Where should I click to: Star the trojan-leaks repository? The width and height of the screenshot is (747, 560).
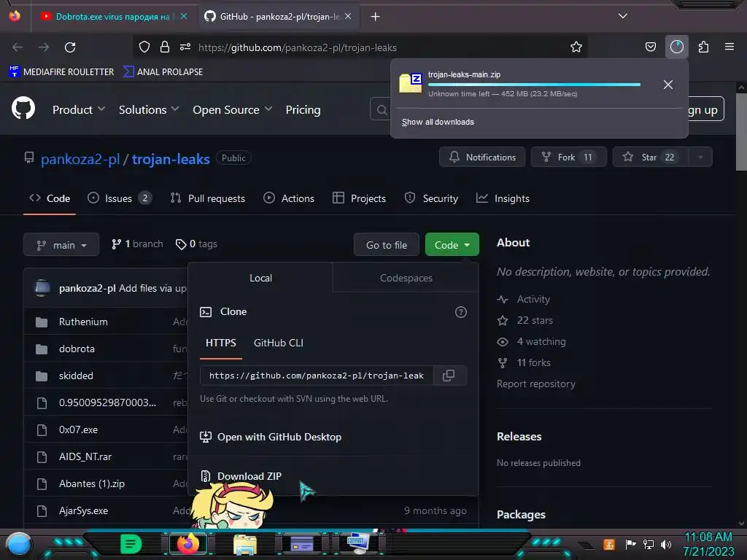coord(650,157)
